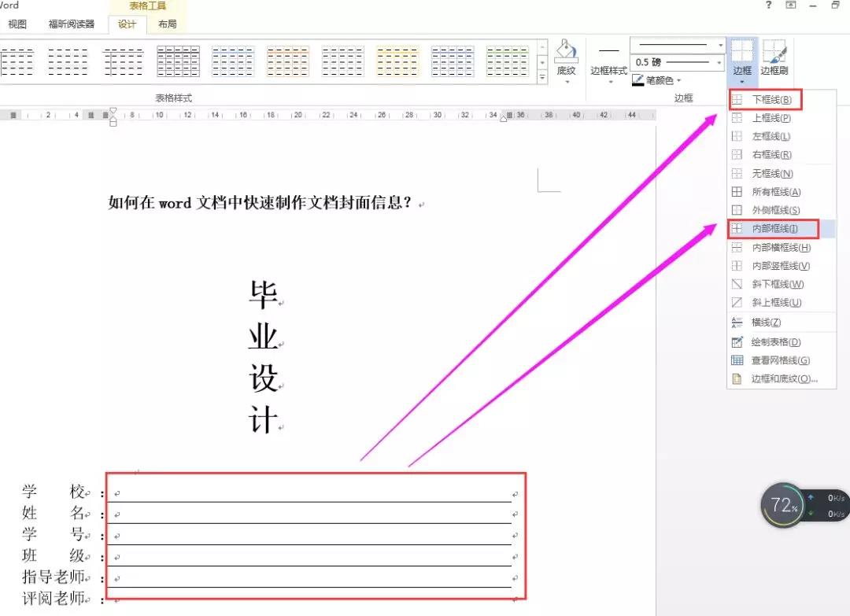The height and width of the screenshot is (616, 850).
Task: Open the 0.5 磅 line weight dropdown
Action: pos(717,62)
